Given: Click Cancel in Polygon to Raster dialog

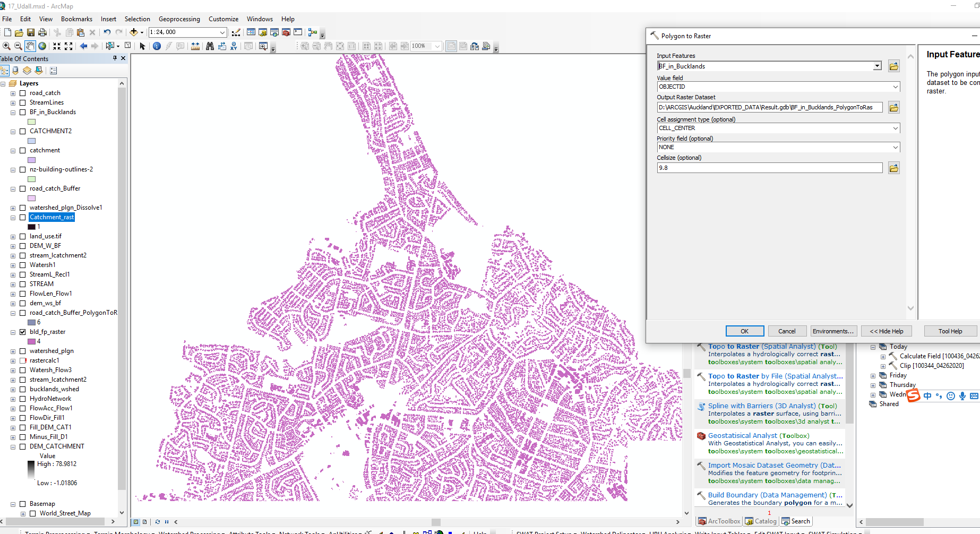Looking at the screenshot, I should [787, 331].
